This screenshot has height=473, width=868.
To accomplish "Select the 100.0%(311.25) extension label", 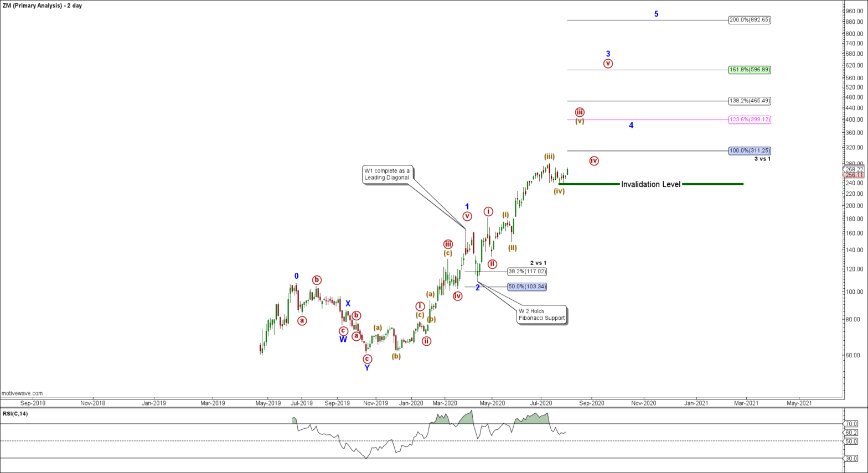I will [749, 150].
